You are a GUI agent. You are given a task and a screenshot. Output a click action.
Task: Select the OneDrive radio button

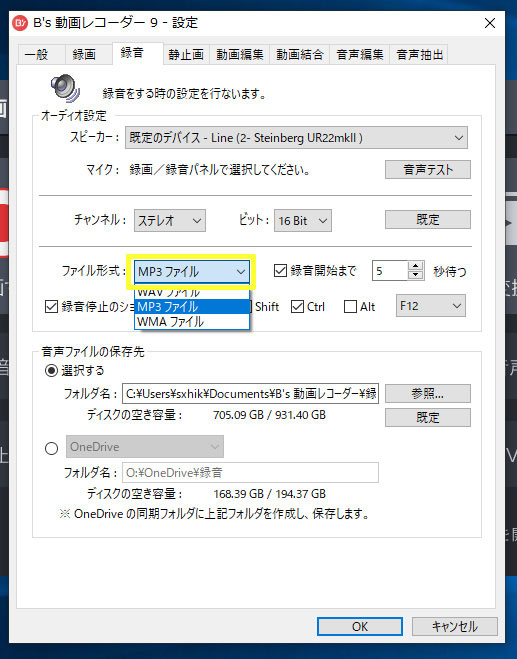[x=51, y=448]
